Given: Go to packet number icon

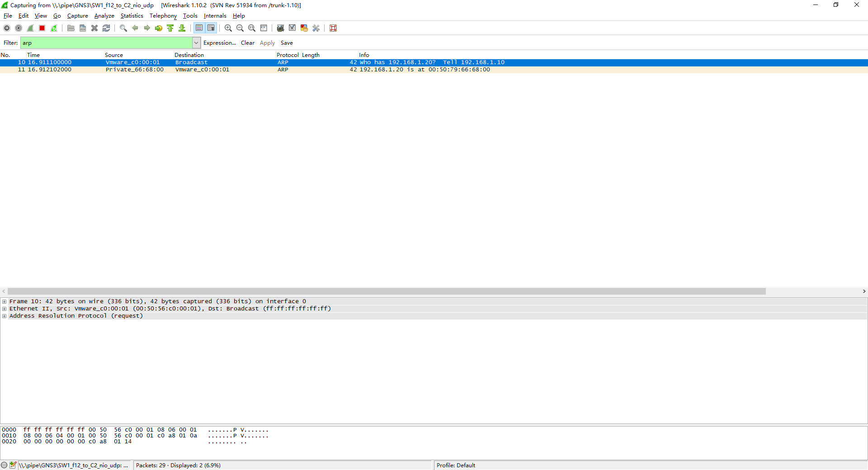Looking at the screenshot, I should (159, 28).
